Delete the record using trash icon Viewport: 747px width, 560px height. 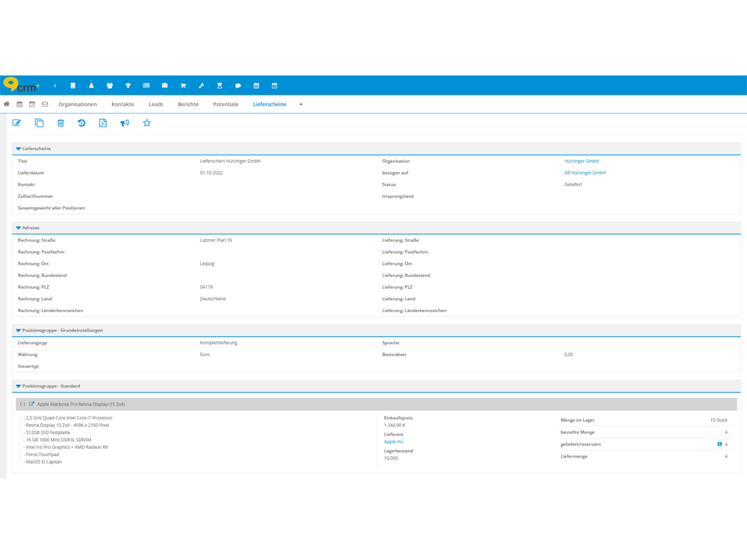(61, 123)
